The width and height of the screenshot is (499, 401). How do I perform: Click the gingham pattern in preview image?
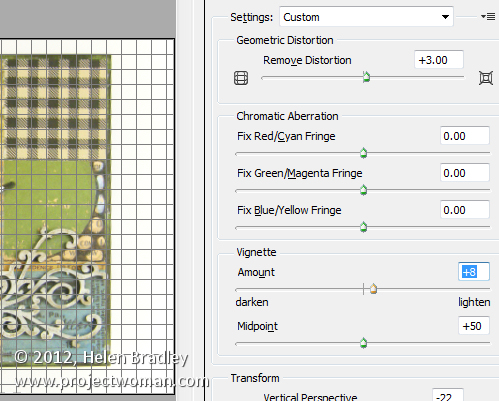(55, 108)
